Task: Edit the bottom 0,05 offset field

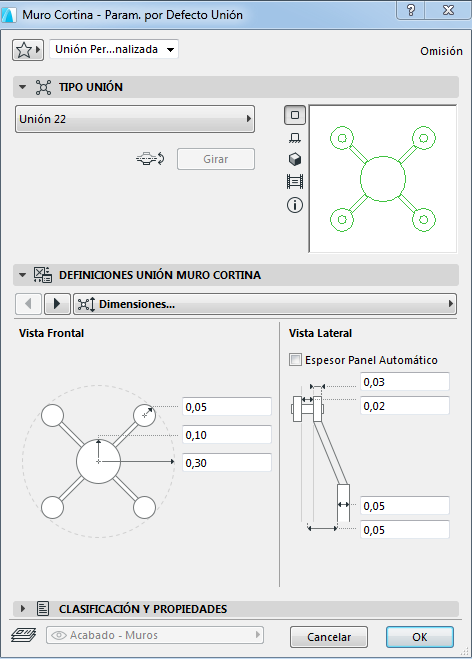Action: tap(405, 530)
